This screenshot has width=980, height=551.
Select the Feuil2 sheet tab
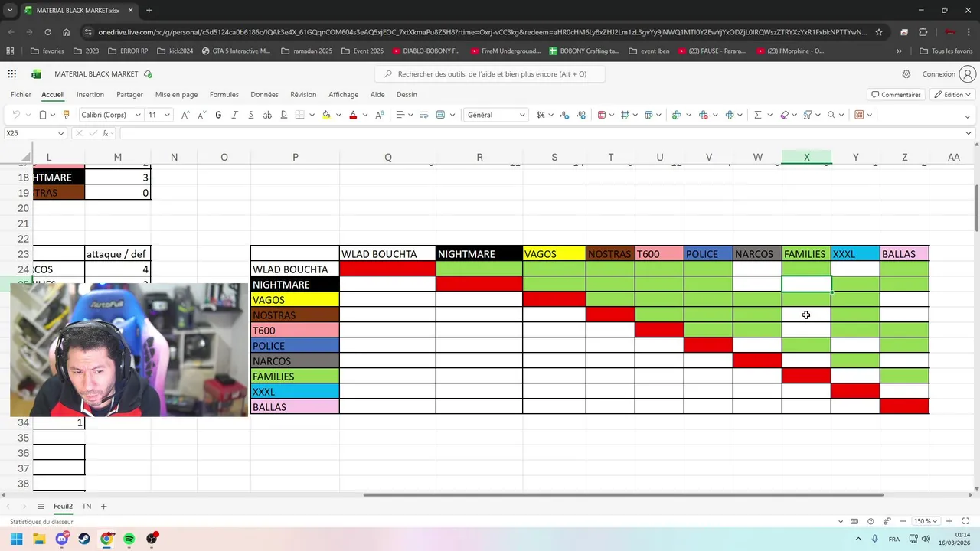[63, 507]
